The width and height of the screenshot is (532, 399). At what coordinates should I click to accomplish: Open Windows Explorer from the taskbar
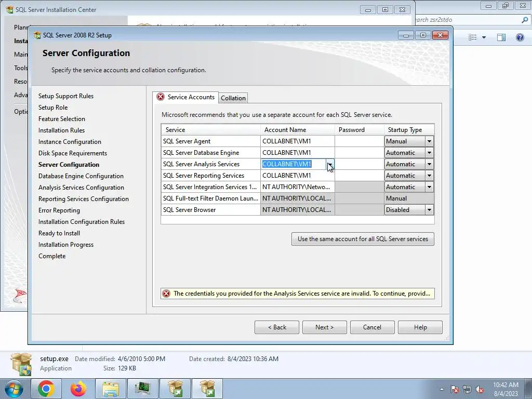coord(110,389)
